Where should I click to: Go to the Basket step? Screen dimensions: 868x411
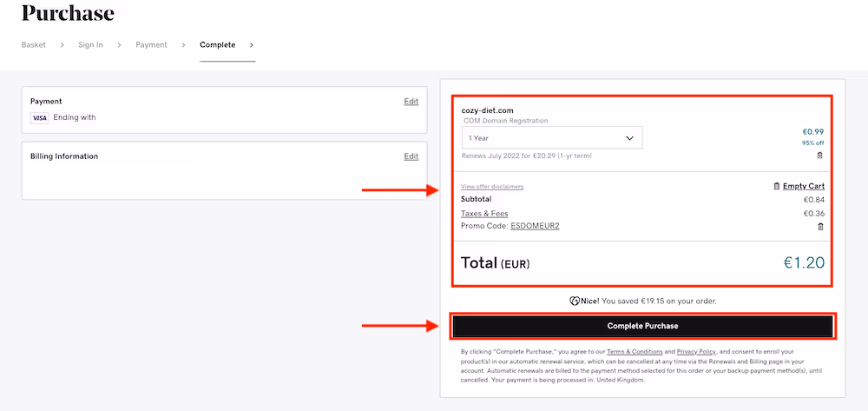33,45
